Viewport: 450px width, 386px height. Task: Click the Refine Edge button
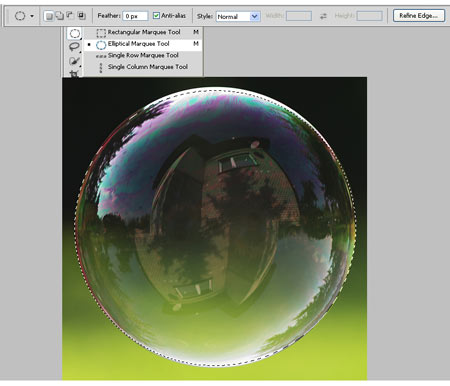(419, 16)
